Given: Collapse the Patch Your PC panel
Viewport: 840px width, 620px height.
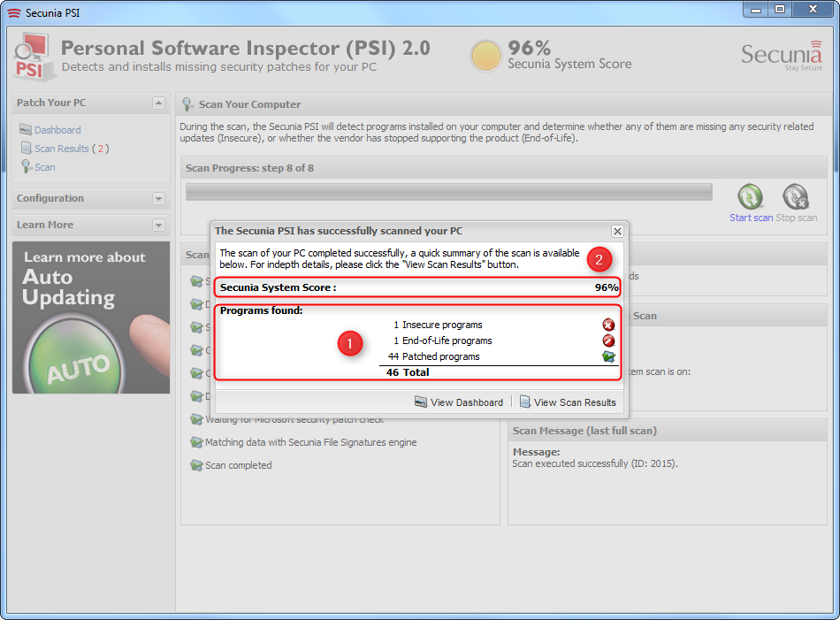Looking at the screenshot, I should [158, 103].
